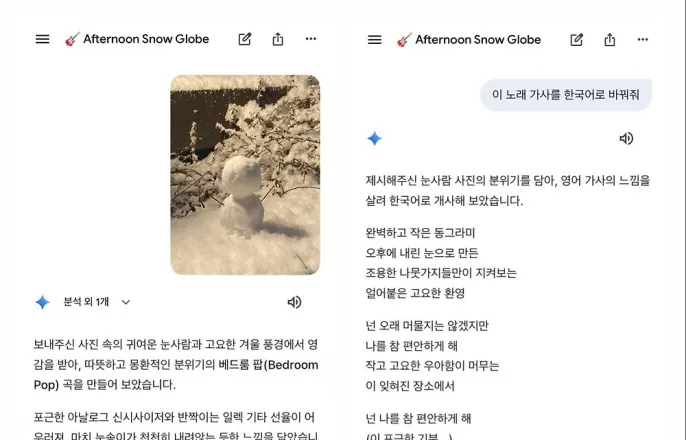
Task: Click the lyric line 완벽하고 작은 동그라미
Action: [420, 233]
